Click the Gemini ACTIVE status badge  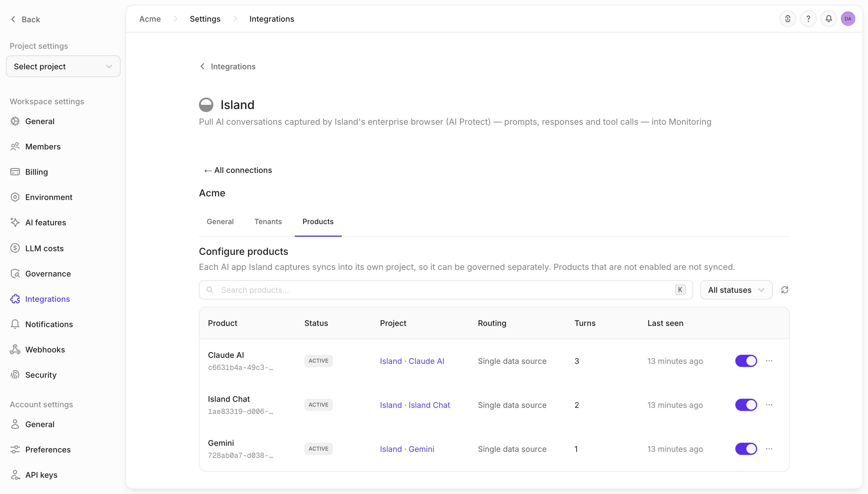click(x=318, y=449)
